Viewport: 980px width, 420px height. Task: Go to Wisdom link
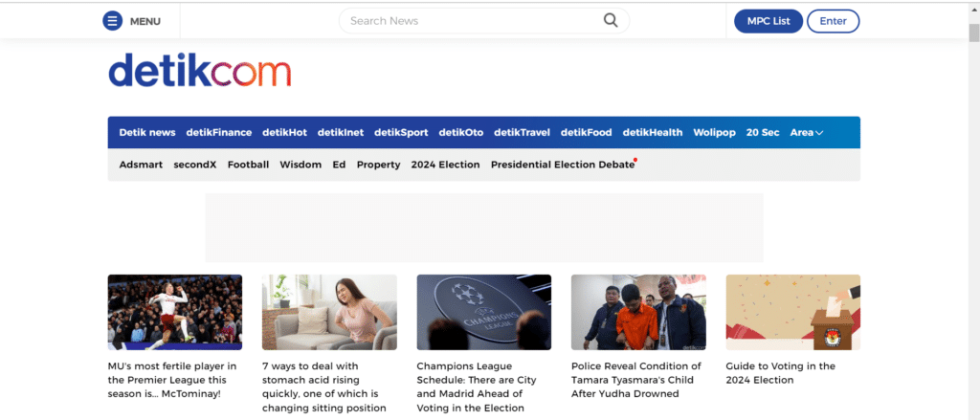[x=301, y=165]
